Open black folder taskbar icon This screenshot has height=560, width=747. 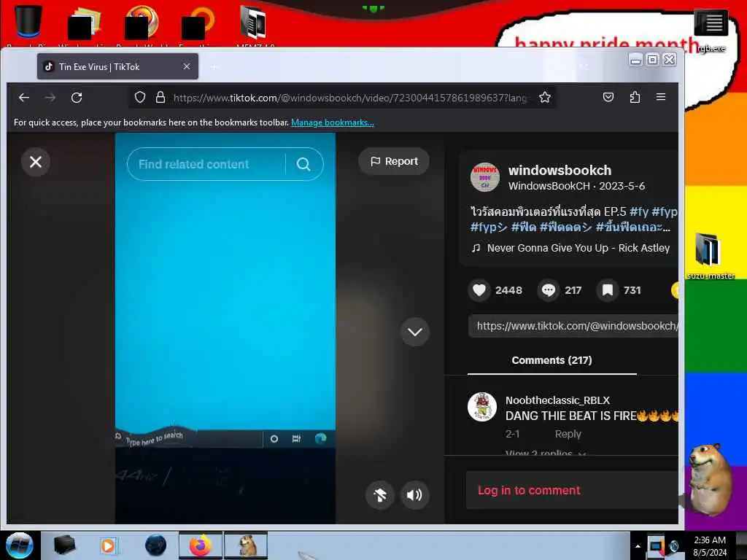[x=65, y=545]
